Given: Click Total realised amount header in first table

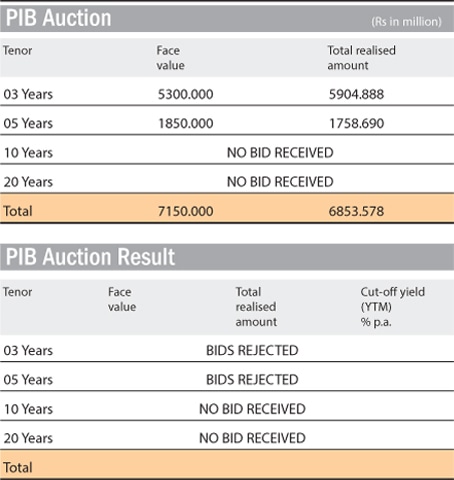Looking at the screenshot, I should click(x=361, y=58).
